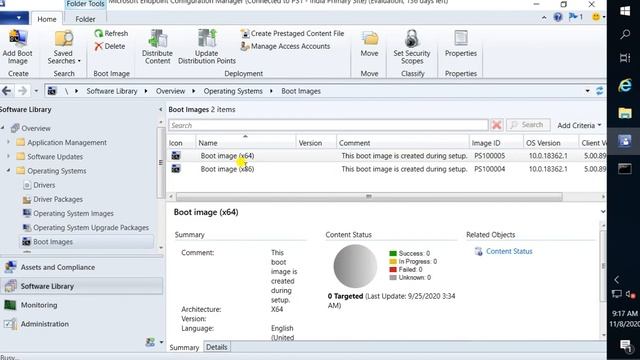Image resolution: width=640 pixels, height=360 pixels.
Task: Click the horizontal list scrollbar
Action: click(369, 197)
